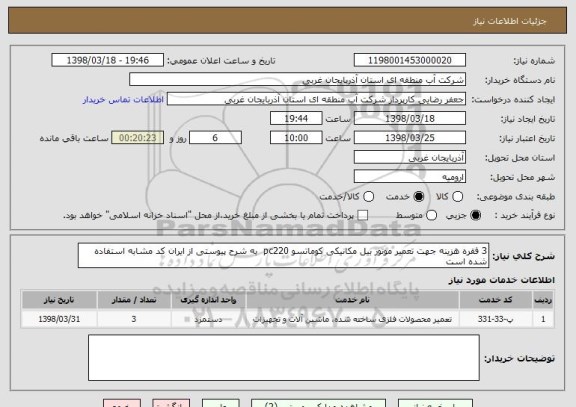Click the validity time field 10:00

[x=296, y=138]
